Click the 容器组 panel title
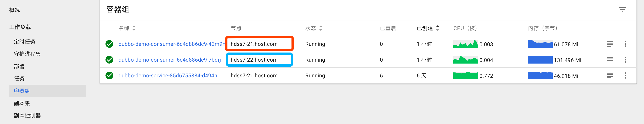This screenshot has height=124, width=644. tap(118, 10)
